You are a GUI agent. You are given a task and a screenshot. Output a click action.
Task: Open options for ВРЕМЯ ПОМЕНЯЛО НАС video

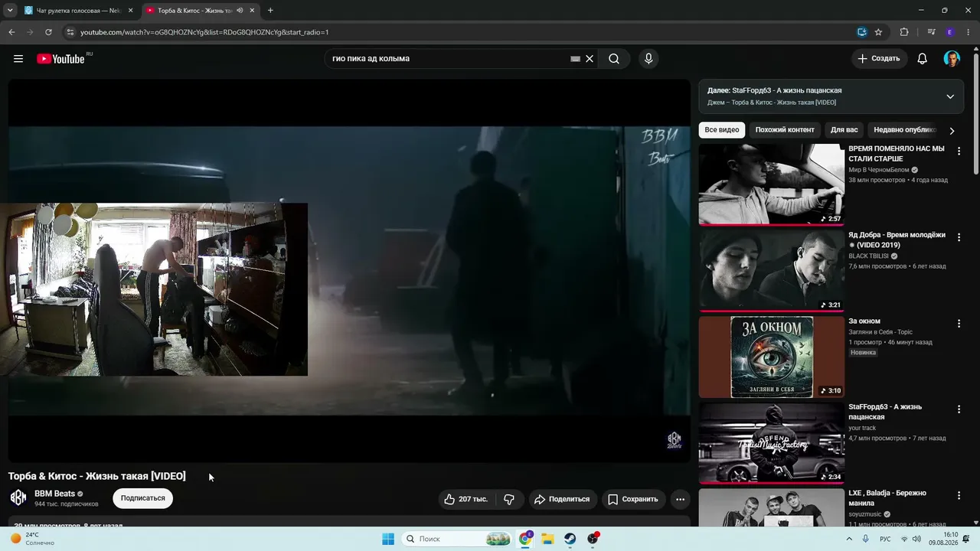(959, 152)
